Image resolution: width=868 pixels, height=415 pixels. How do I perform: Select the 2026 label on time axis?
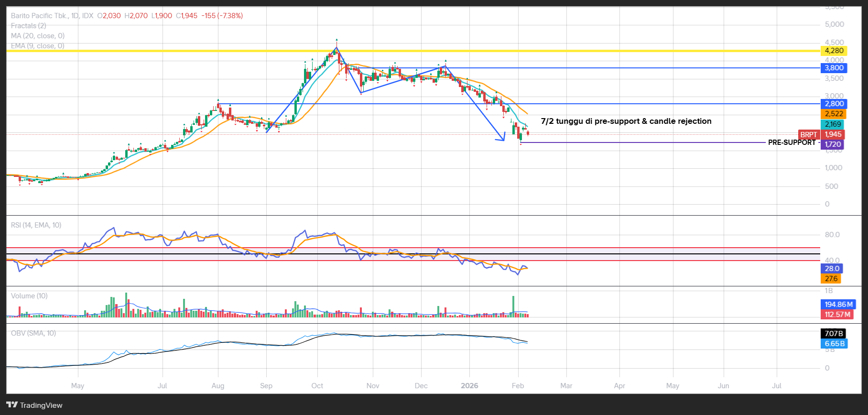tap(469, 386)
